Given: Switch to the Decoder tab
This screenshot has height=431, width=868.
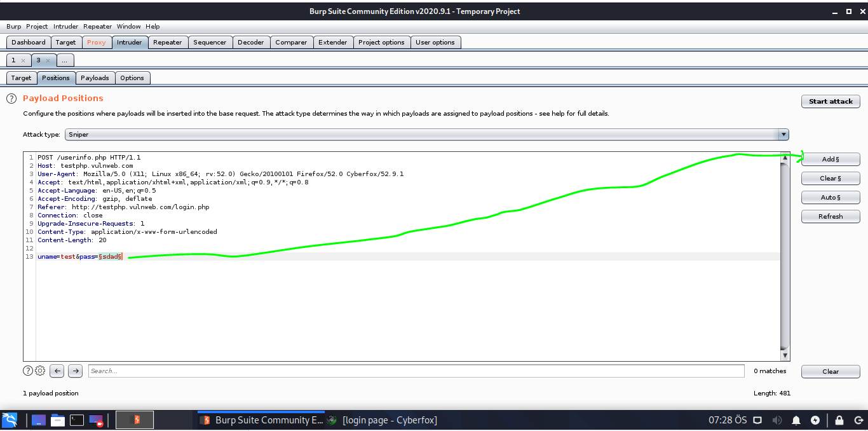Looking at the screenshot, I should click(x=251, y=43).
